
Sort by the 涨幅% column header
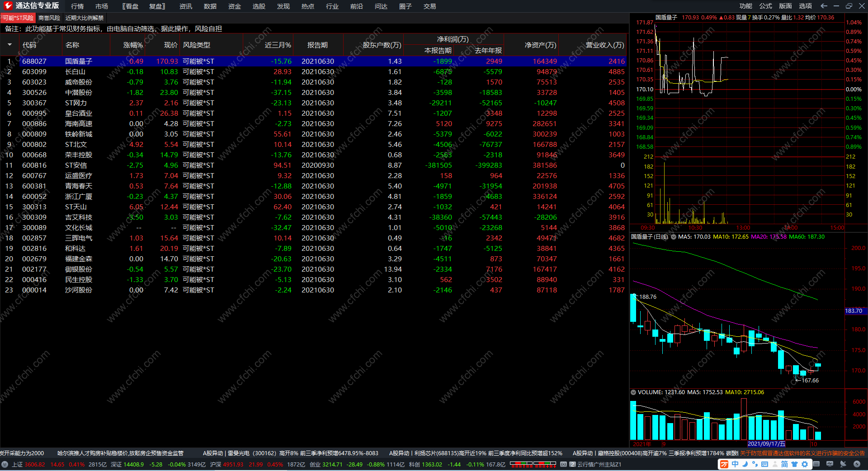[133, 45]
